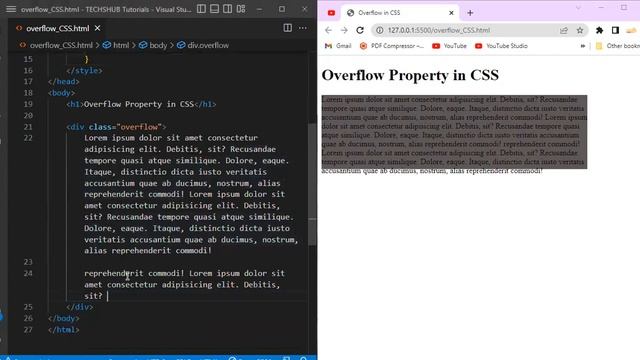
Task: Click line number 21 in the gutter
Action: (28, 127)
